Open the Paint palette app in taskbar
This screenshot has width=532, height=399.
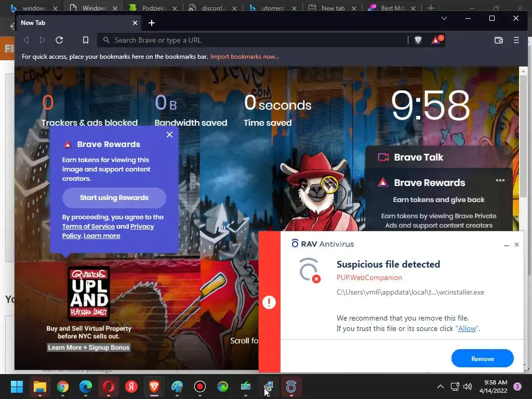pyautogui.click(x=177, y=387)
